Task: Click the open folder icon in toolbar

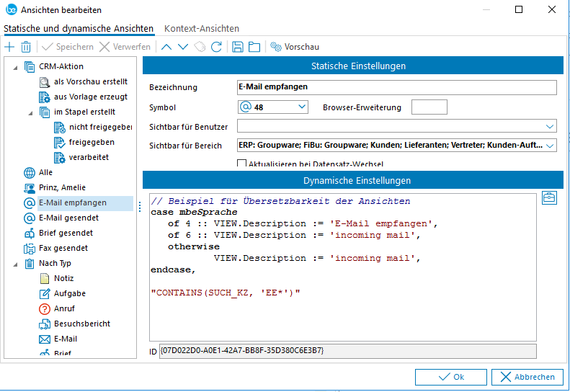Action: tap(254, 47)
